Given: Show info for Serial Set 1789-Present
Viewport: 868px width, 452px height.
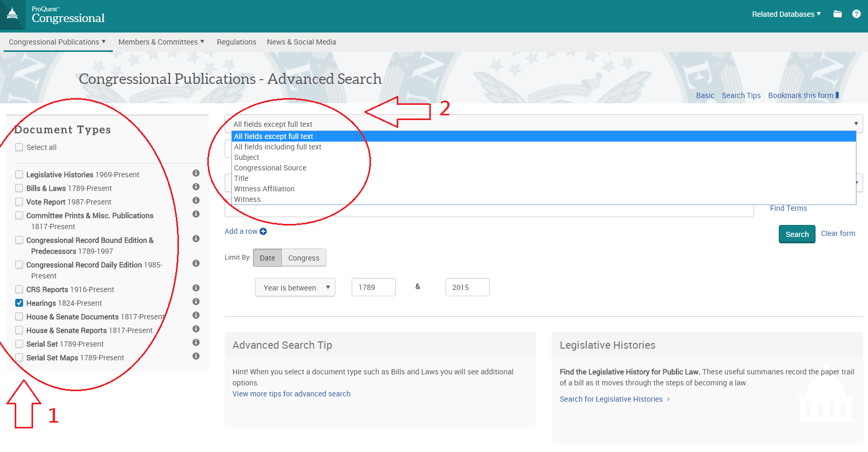Looking at the screenshot, I should [196, 342].
